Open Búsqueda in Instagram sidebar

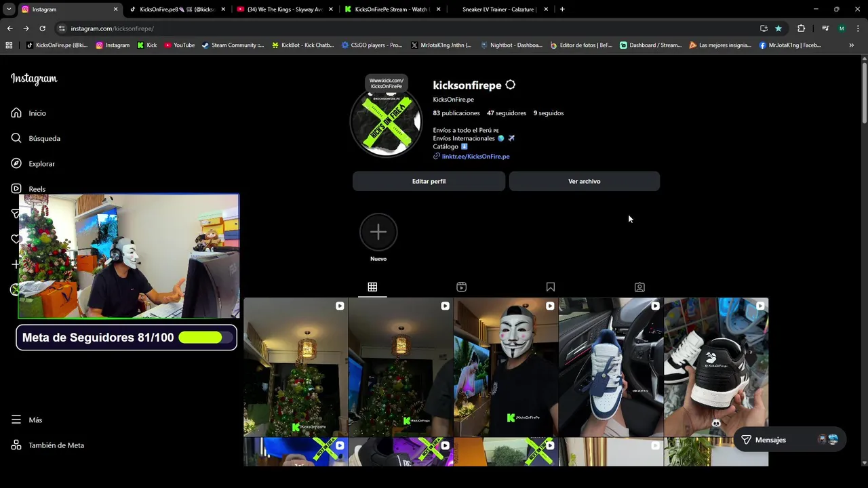(35, 138)
